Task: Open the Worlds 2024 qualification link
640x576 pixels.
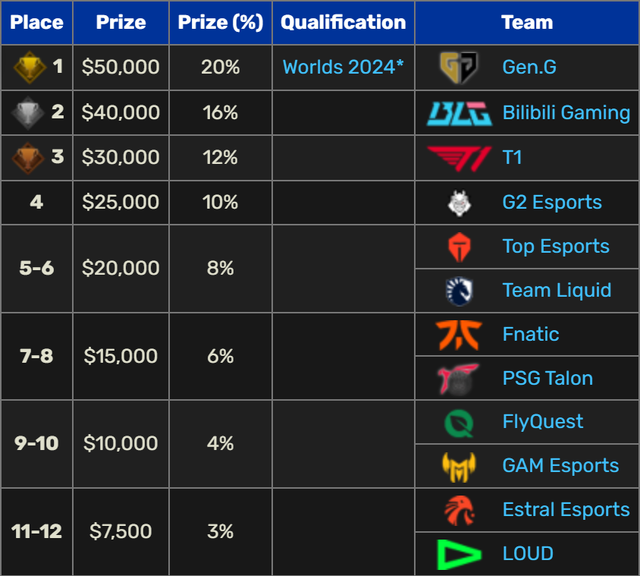Action: pyautogui.click(x=343, y=68)
